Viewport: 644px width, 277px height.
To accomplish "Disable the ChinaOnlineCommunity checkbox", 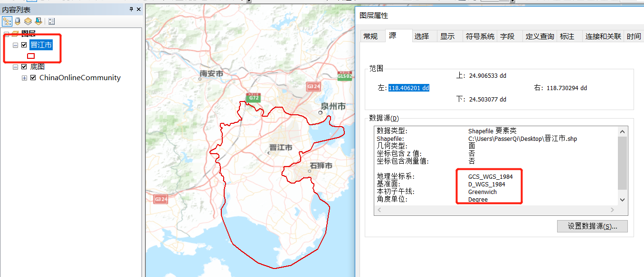I will [x=32, y=77].
